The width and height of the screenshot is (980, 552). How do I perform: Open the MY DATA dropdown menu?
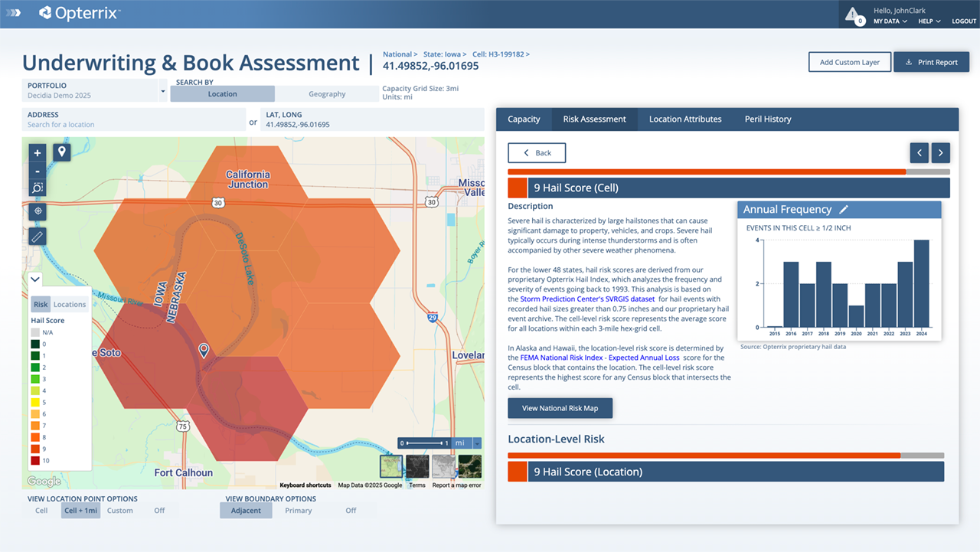[888, 21]
